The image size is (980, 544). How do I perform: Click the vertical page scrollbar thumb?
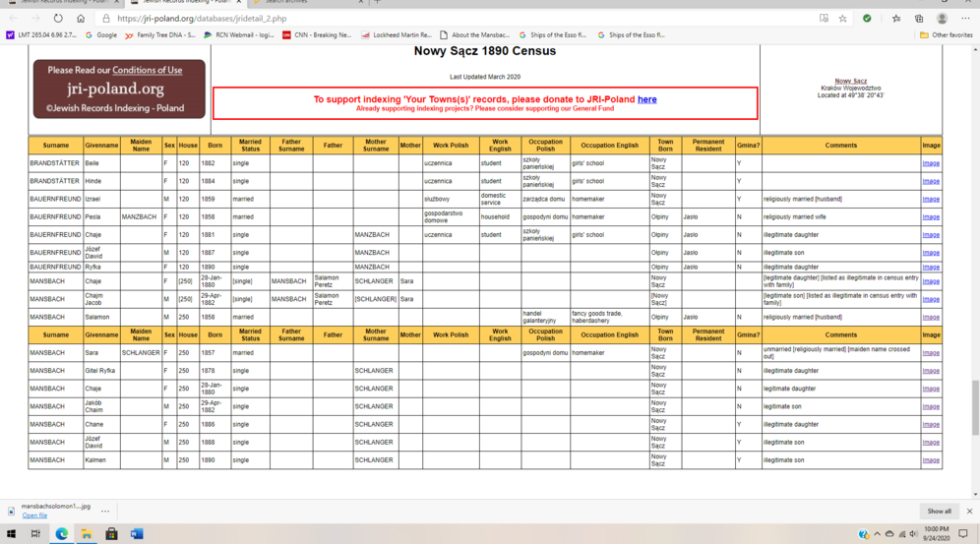[975, 407]
